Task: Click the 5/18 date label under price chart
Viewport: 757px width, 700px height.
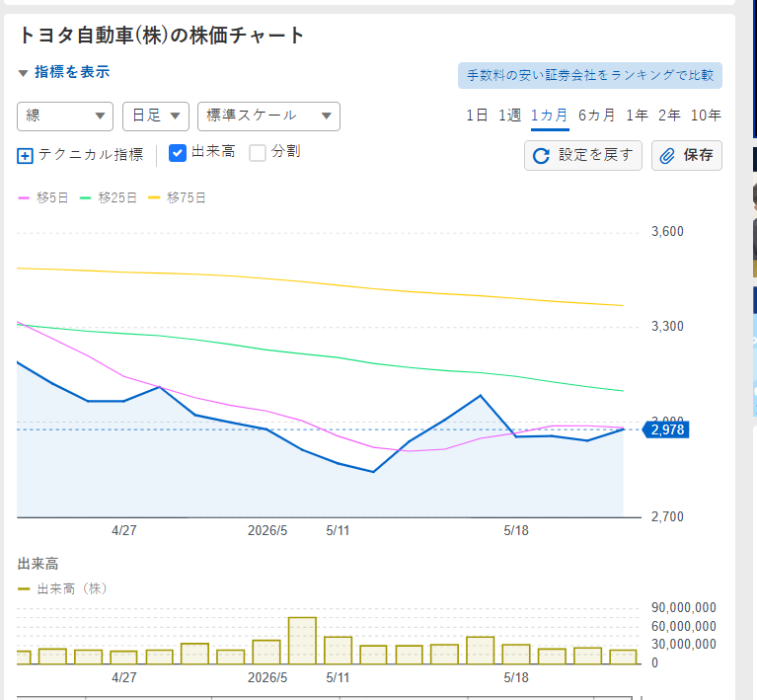Action: coord(516,530)
